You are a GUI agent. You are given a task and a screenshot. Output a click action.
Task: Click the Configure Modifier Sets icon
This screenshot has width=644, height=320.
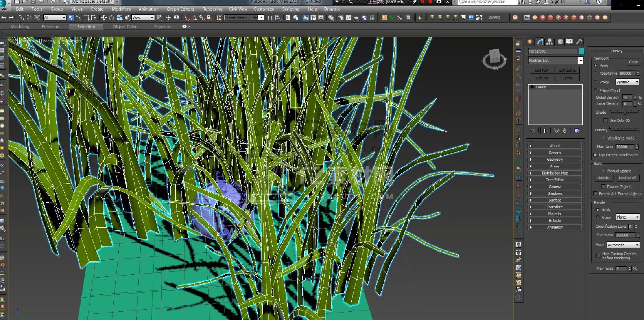pos(576,131)
